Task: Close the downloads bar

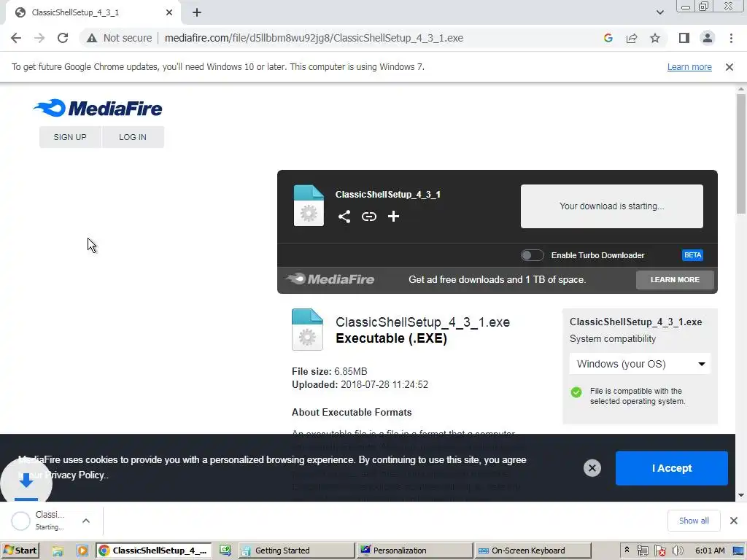Action: (x=734, y=521)
